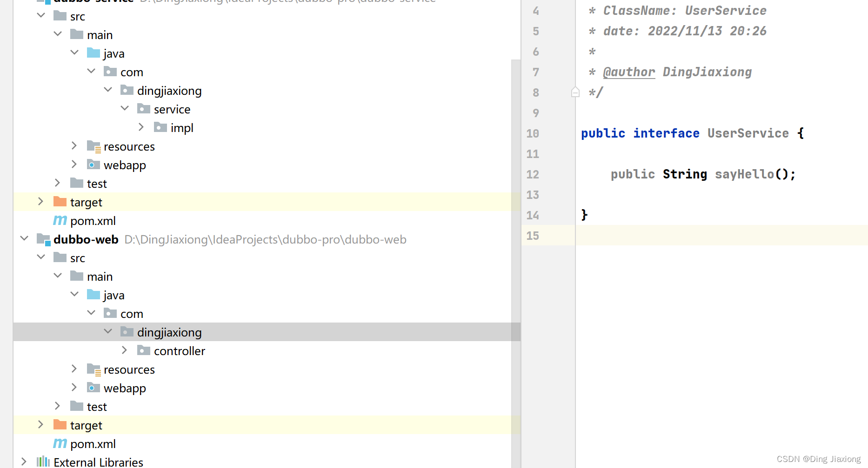
Task: Click dubbo-web orange target folder icon
Action: [60, 424]
